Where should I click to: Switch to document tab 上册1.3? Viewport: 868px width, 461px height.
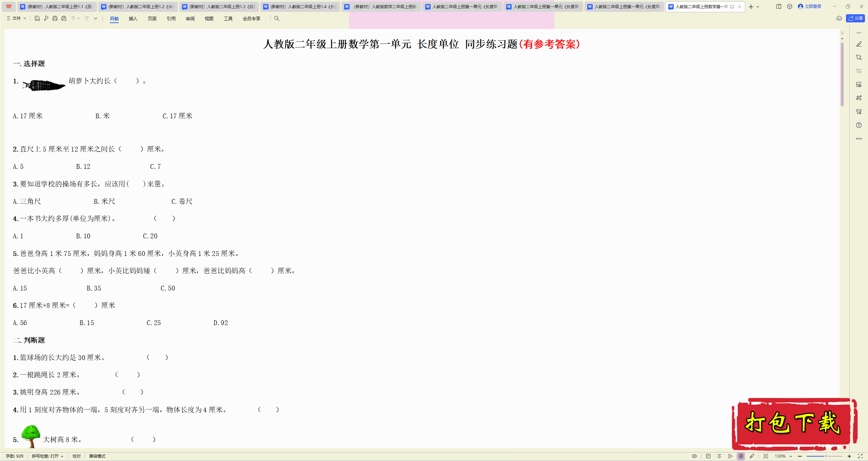[x=219, y=7]
